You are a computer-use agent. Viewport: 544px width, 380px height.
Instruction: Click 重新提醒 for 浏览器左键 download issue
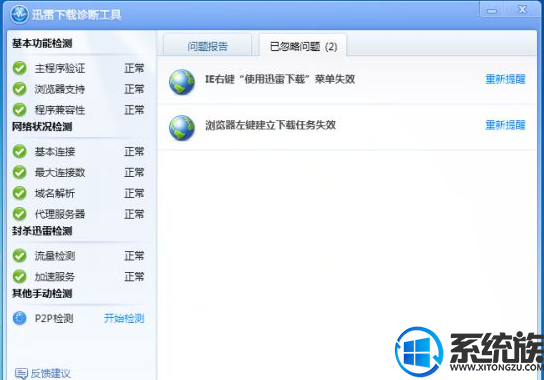coord(505,125)
